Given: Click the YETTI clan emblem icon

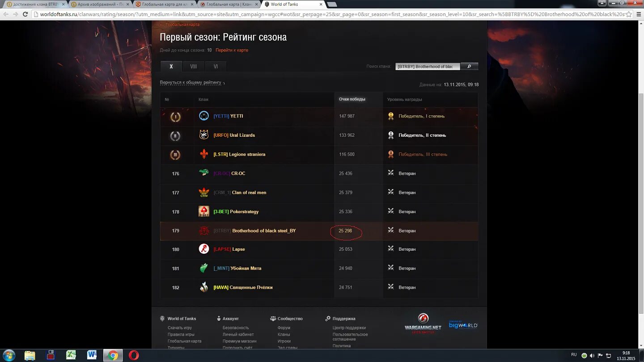Looking at the screenshot, I should click(x=204, y=116).
